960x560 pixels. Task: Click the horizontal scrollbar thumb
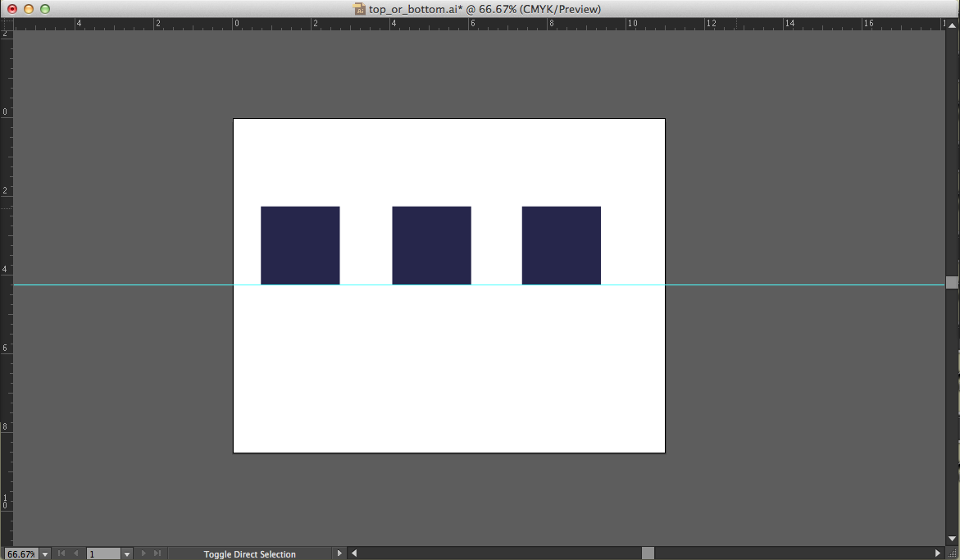coord(648,553)
